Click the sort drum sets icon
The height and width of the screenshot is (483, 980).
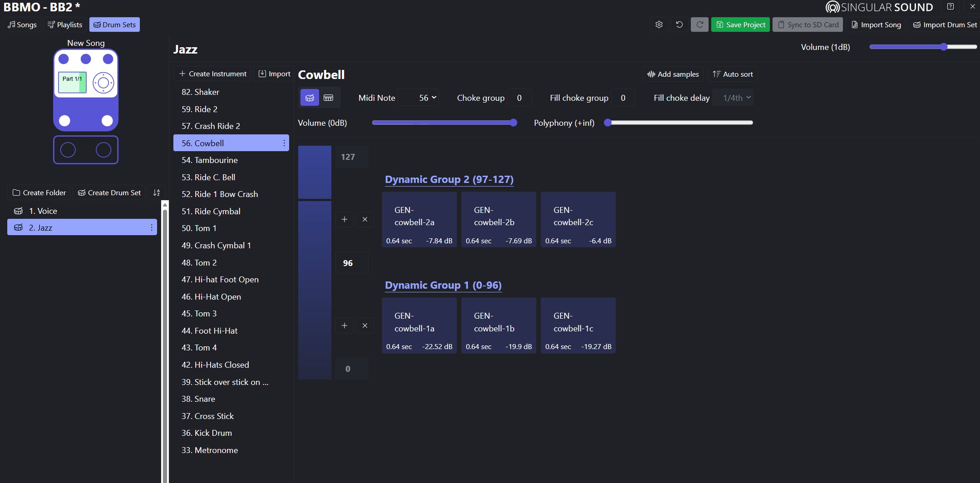pyautogui.click(x=157, y=192)
